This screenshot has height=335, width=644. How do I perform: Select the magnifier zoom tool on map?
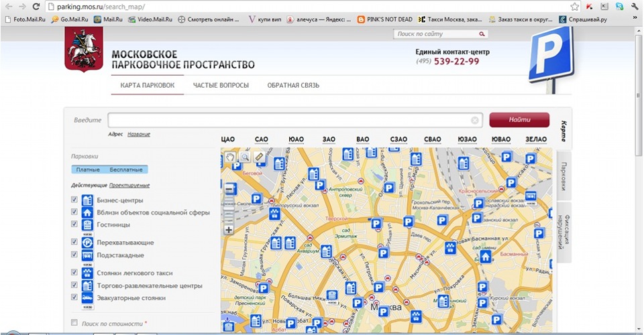tap(245, 156)
